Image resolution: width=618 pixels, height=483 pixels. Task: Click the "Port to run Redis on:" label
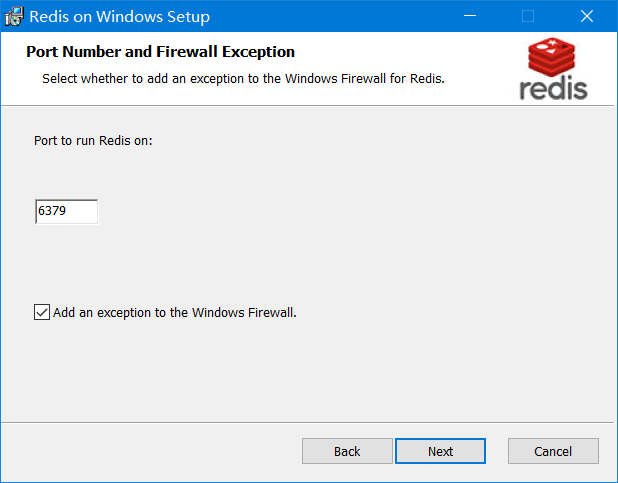click(93, 141)
